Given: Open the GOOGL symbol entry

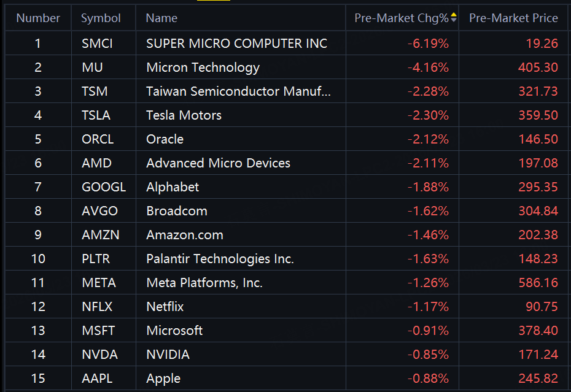Looking at the screenshot, I should 104,187.
